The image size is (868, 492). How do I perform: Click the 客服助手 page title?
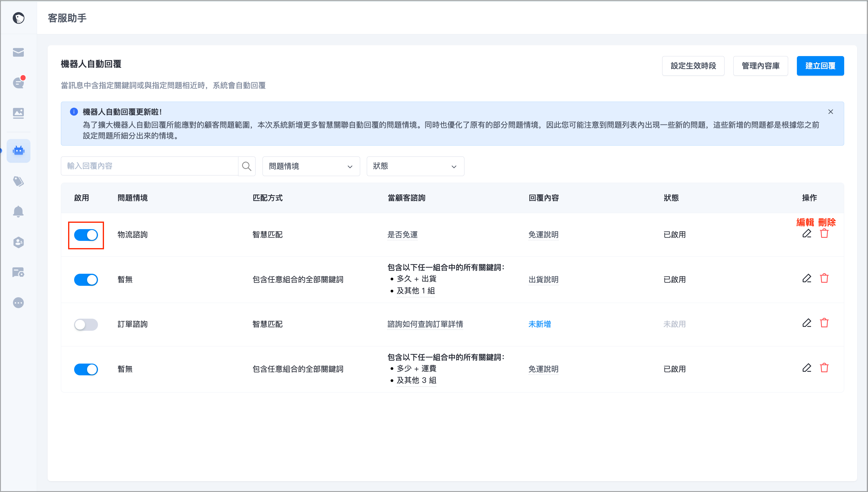coord(67,18)
